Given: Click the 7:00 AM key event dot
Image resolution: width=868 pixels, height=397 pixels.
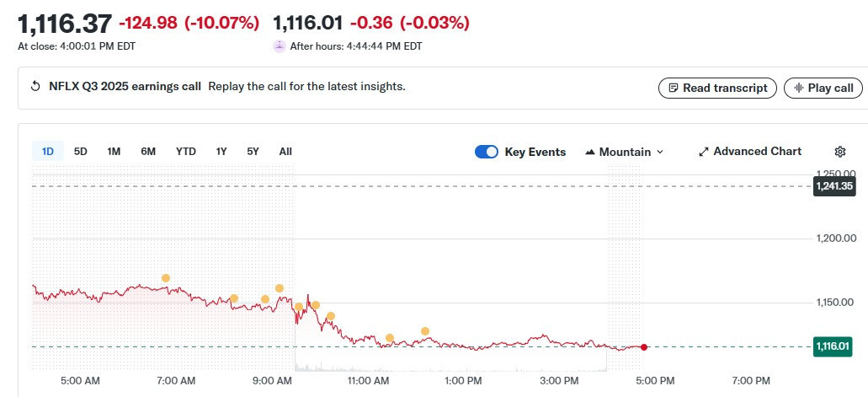Looking at the screenshot, I should (166, 278).
